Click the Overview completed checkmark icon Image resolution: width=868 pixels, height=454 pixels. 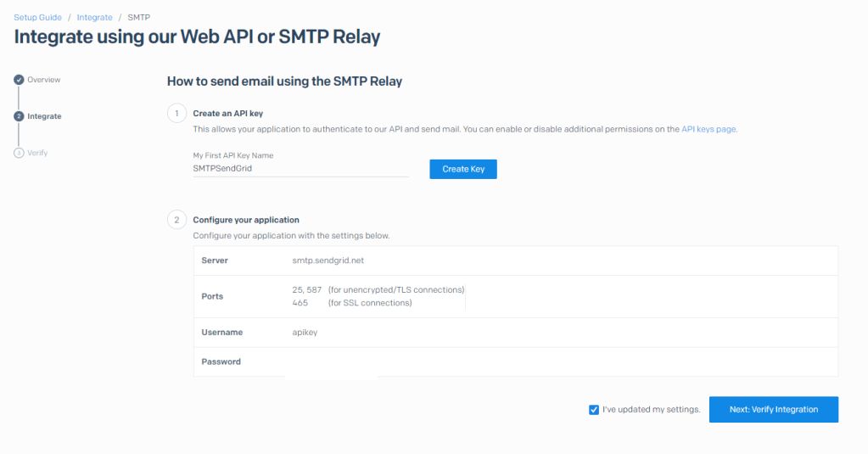[19, 80]
